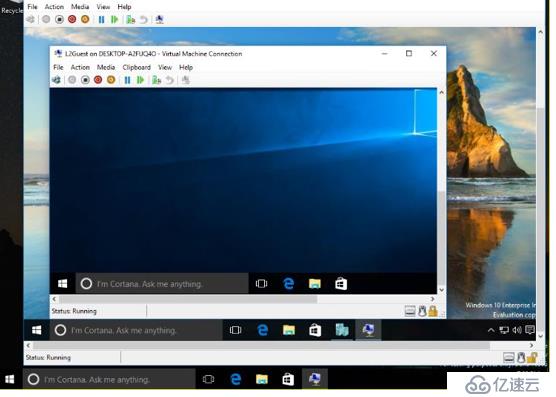Open Action Center on middle VM taskbar
This screenshot has width=556, height=397.
coord(530,330)
